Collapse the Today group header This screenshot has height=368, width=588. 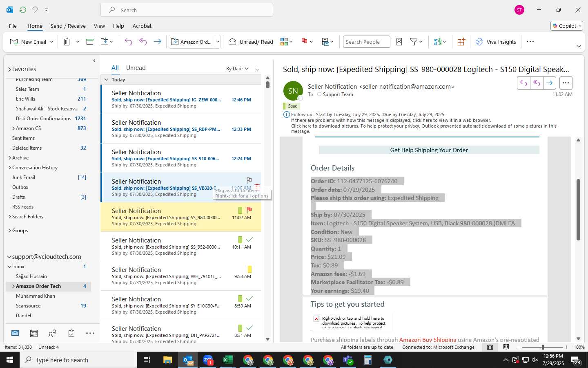(x=106, y=80)
